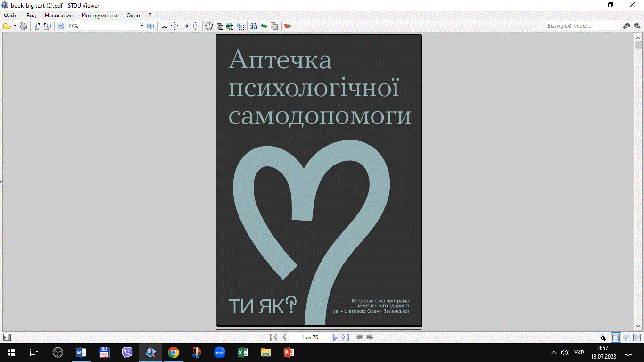Navigate forward with gray right arrow
Screen dimensions: 644x362
coord(370,337)
